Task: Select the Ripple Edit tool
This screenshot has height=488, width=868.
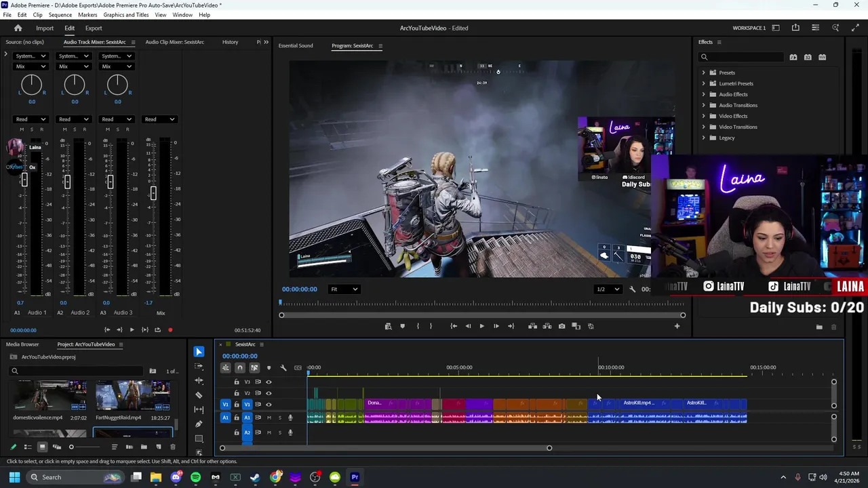Action: tap(199, 381)
